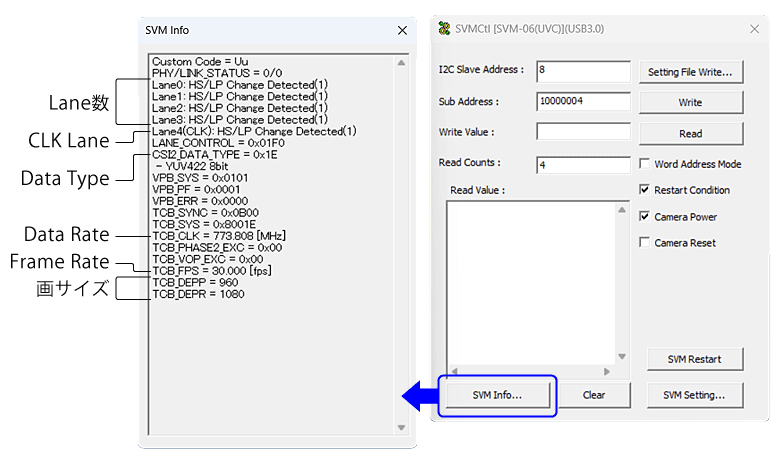Click the Setting File Write button

tap(690, 72)
